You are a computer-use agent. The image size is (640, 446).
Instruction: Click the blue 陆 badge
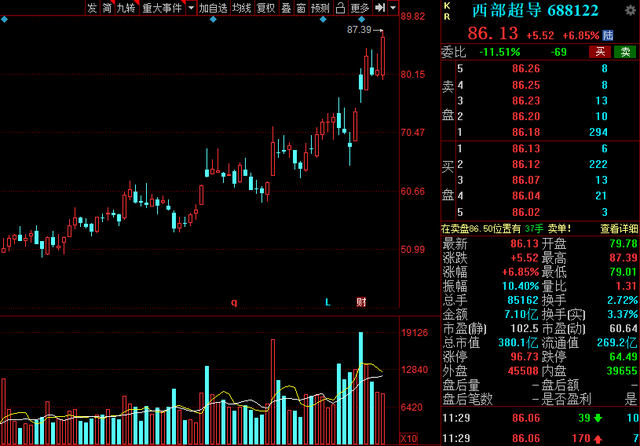coord(608,35)
